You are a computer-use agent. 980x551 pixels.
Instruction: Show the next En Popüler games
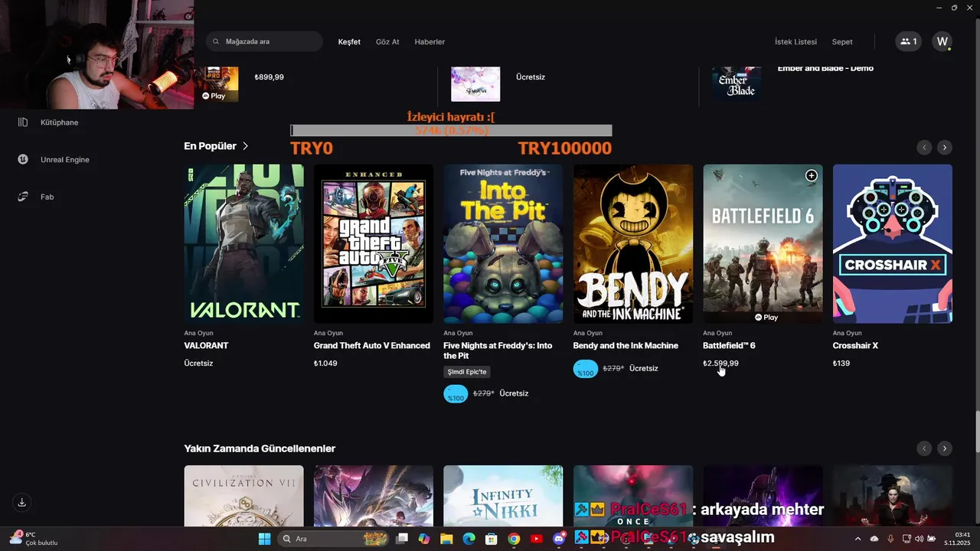point(945,147)
